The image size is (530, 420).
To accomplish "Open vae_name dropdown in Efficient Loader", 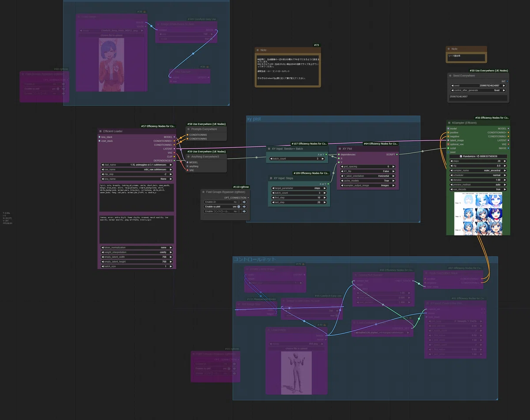I will pyautogui.click(x=136, y=170).
